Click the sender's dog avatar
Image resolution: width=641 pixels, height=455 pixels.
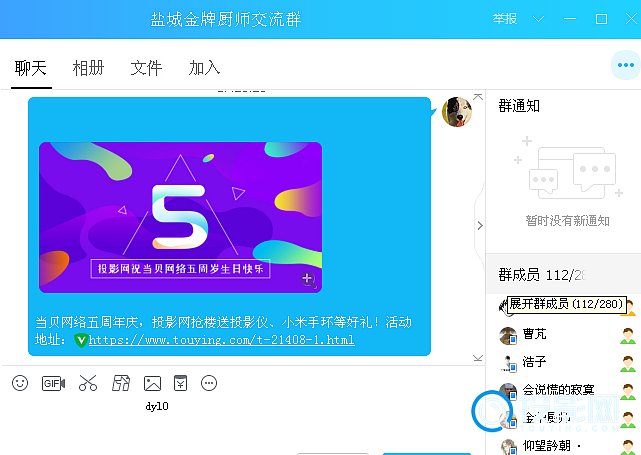coord(457,112)
